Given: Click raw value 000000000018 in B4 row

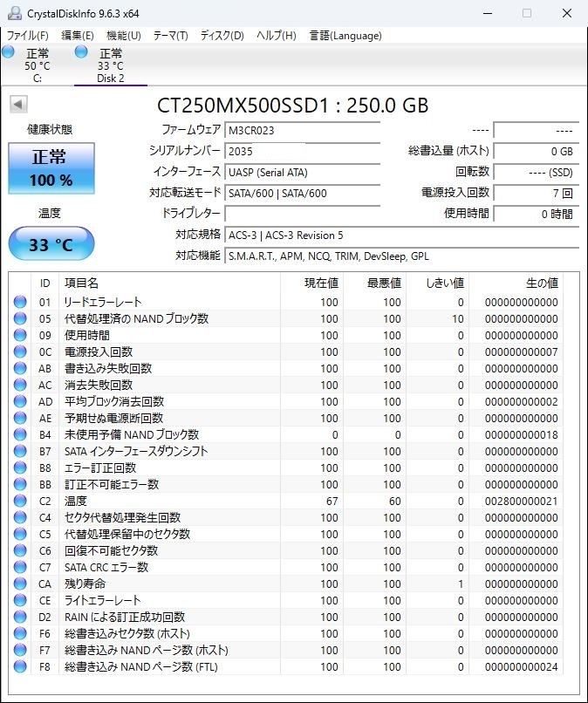Looking at the screenshot, I should coord(521,435).
